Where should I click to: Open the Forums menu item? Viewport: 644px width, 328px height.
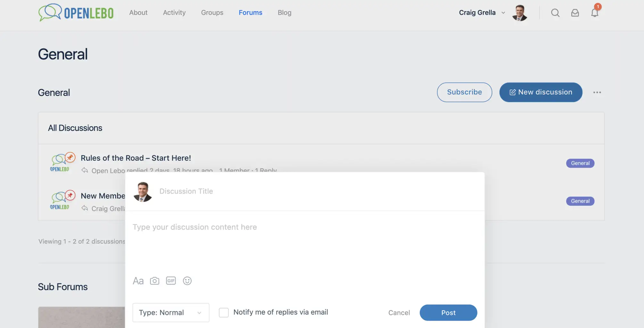(x=251, y=12)
